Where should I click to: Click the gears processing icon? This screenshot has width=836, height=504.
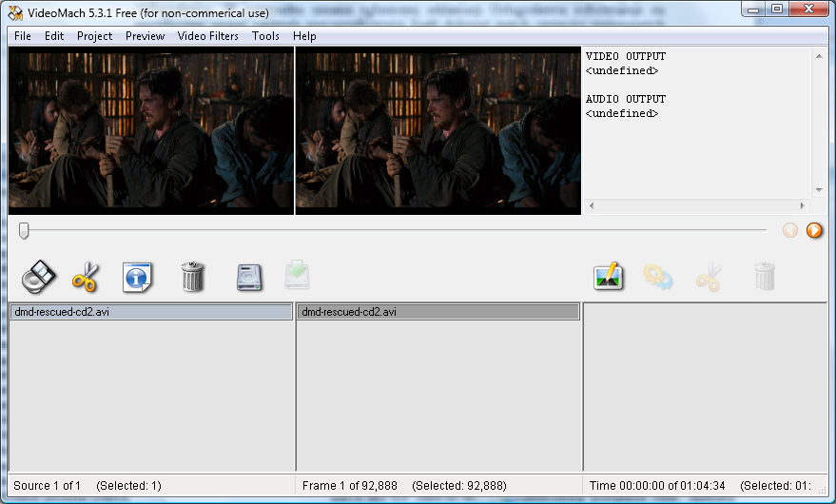[657, 277]
